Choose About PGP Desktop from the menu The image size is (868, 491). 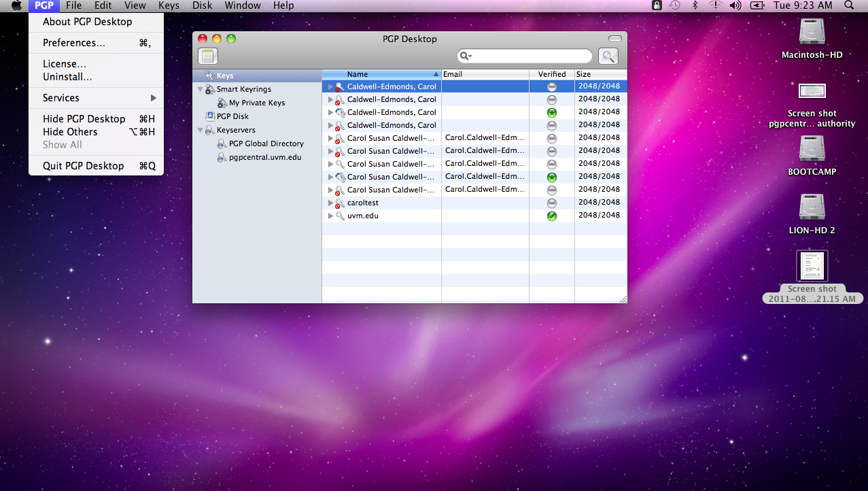coord(96,22)
